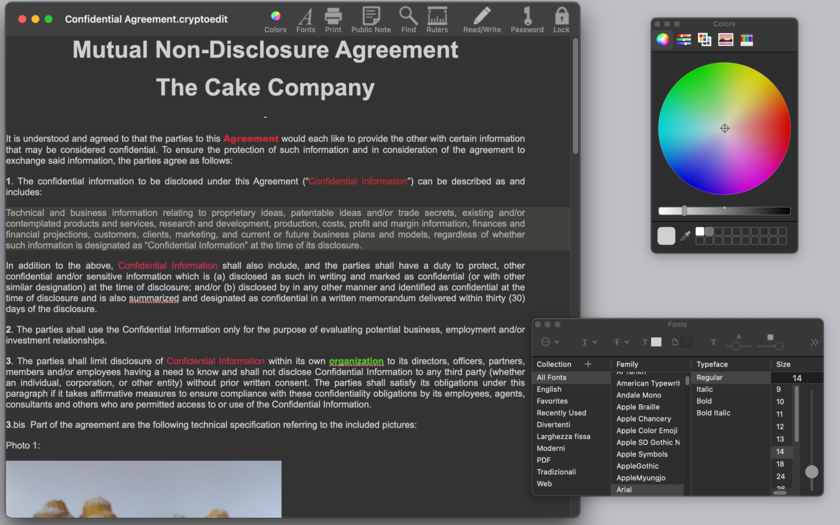This screenshot has width=840, height=525.
Task: Select the PDF collection
Action: pos(572,460)
